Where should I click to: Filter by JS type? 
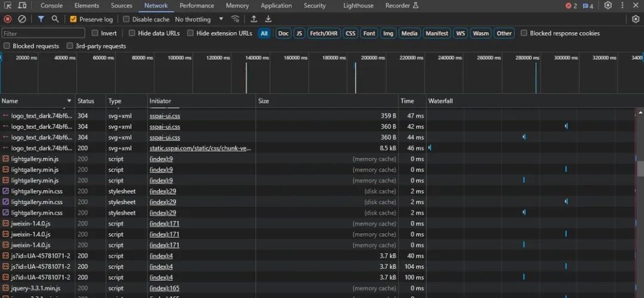(x=299, y=33)
